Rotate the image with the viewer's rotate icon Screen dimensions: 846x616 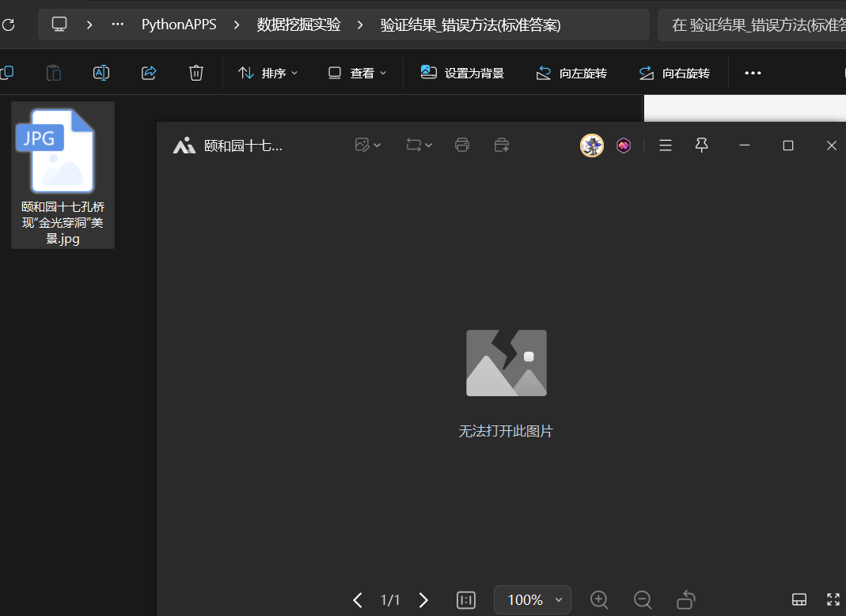click(x=686, y=600)
